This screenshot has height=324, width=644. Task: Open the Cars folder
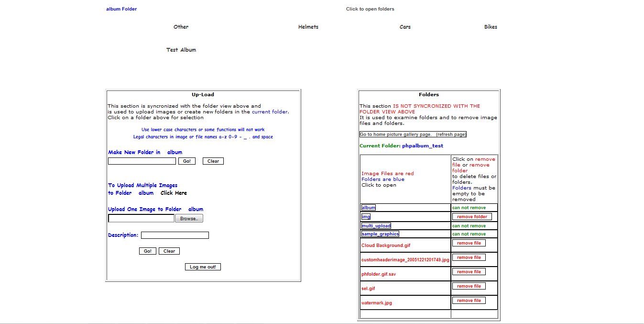[x=405, y=27]
